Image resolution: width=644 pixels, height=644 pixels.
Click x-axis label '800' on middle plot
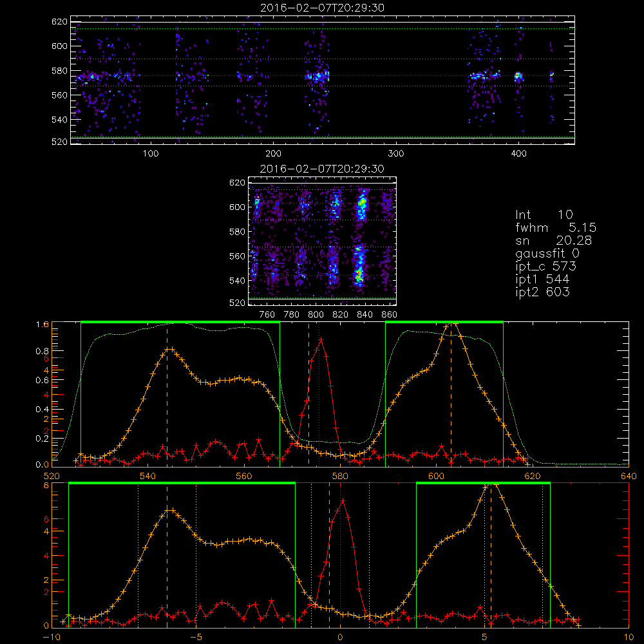click(x=316, y=315)
